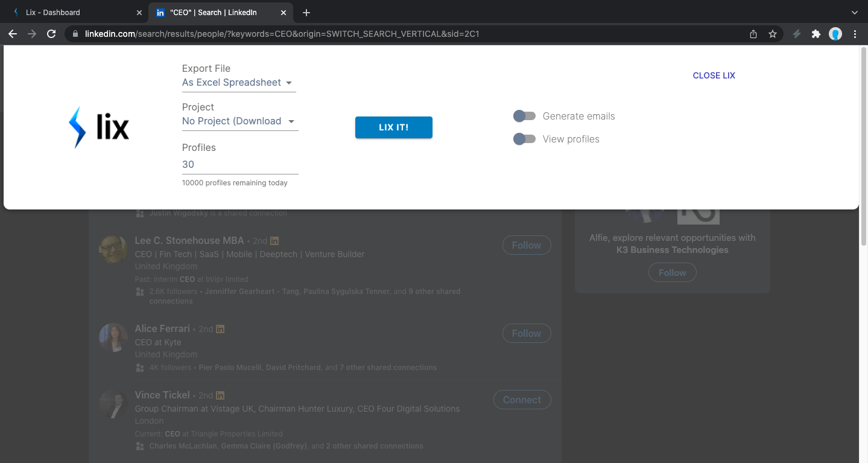Click the K3 Business Technologies ad text

coord(673,244)
